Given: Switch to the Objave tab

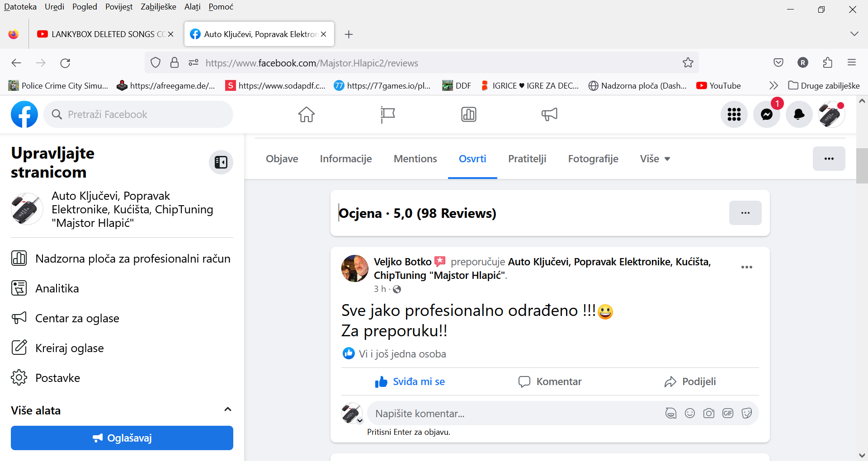Looking at the screenshot, I should (x=282, y=159).
